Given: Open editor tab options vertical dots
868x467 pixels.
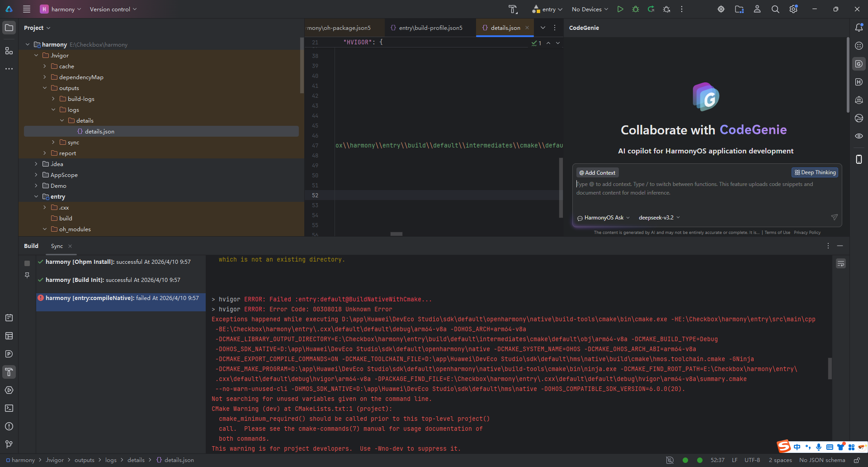Looking at the screenshot, I should [x=555, y=28].
